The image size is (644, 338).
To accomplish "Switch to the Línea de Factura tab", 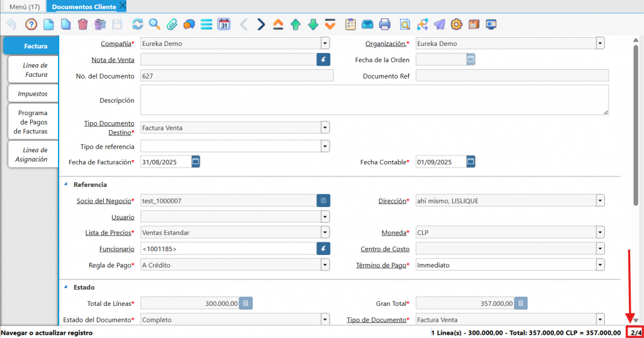I will tap(36, 70).
